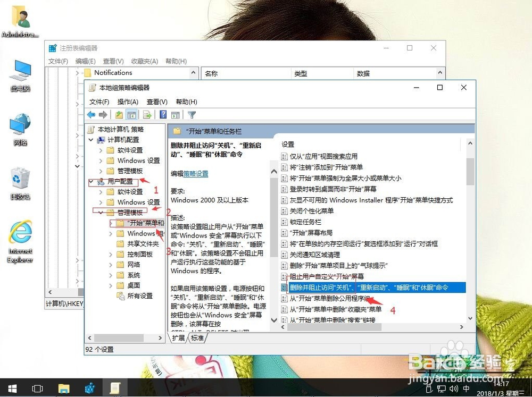
Task: Toggle the action pane visibility toolbar icon
Action: 176,114
